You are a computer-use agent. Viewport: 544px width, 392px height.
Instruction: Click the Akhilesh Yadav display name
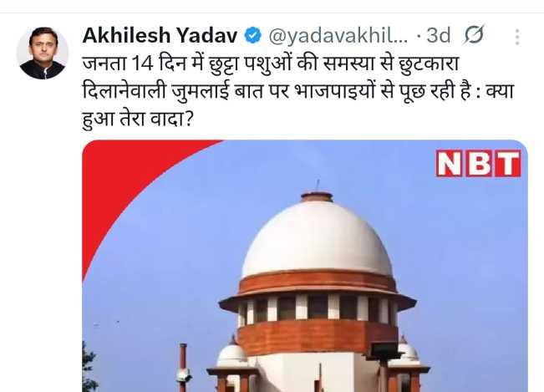(x=160, y=35)
